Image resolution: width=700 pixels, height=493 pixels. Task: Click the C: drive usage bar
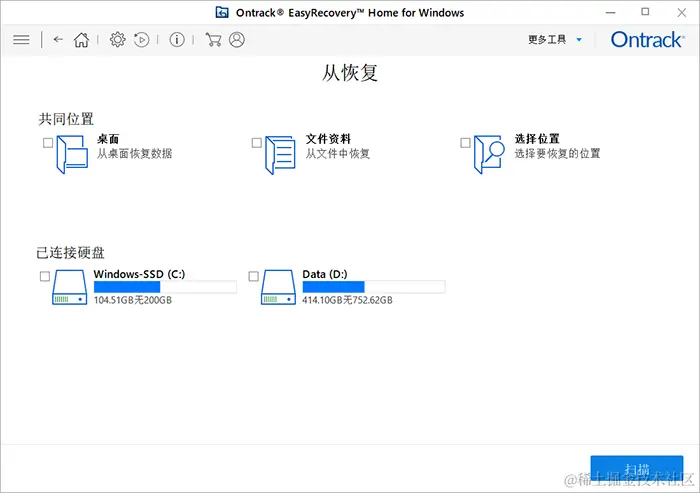coord(165,287)
